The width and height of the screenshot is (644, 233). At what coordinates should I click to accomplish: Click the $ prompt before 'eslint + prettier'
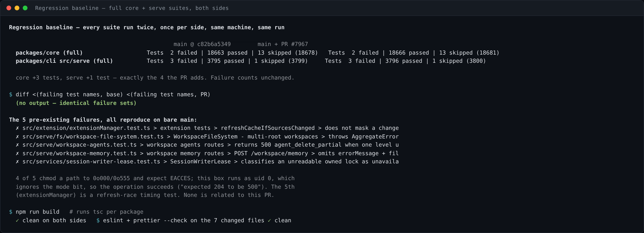point(98,221)
